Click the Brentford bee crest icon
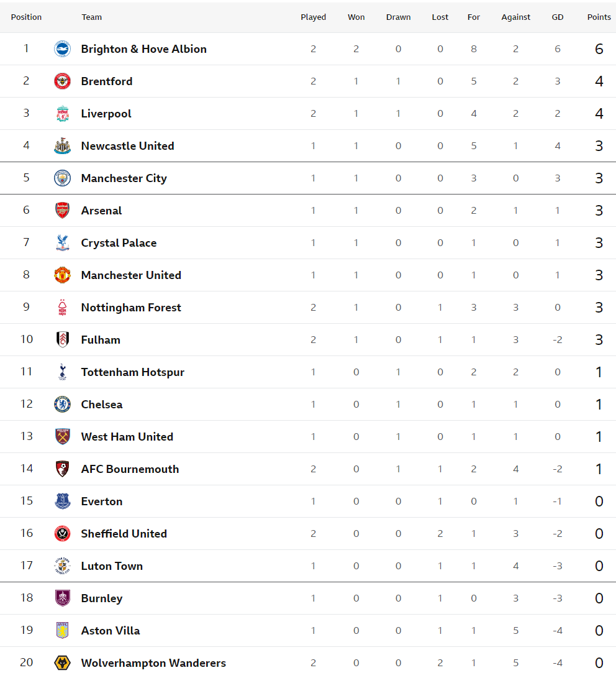616x678 pixels. click(x=62, y=81)
